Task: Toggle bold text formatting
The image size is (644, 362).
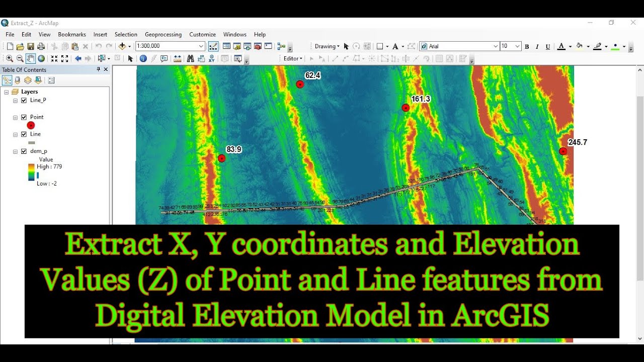Action: click(x=527, y=47)
